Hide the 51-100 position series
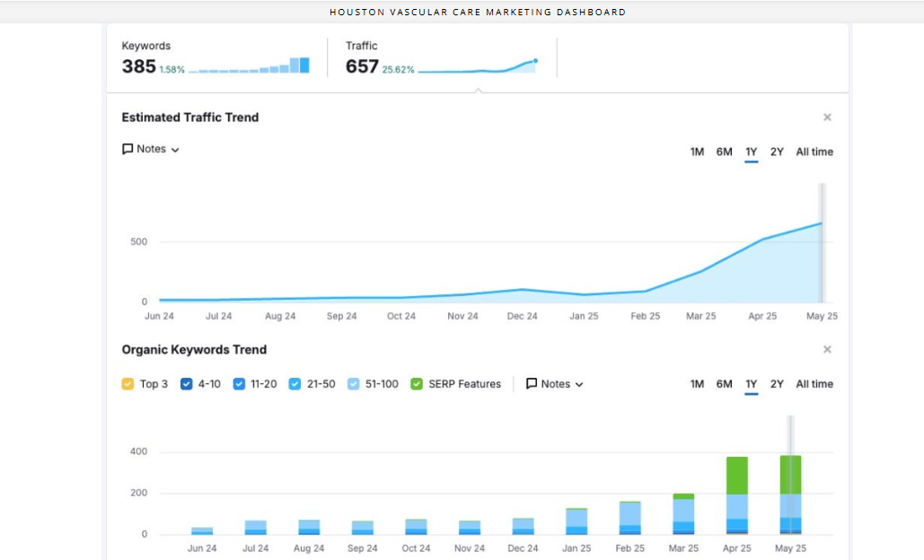This screenshot has width=924, height=560. [x=354, y=384]
